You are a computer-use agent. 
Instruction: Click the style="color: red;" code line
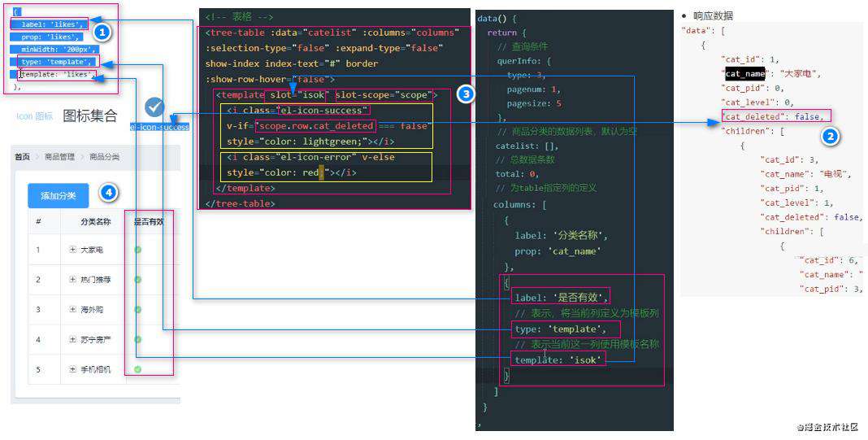coord(291,172)
